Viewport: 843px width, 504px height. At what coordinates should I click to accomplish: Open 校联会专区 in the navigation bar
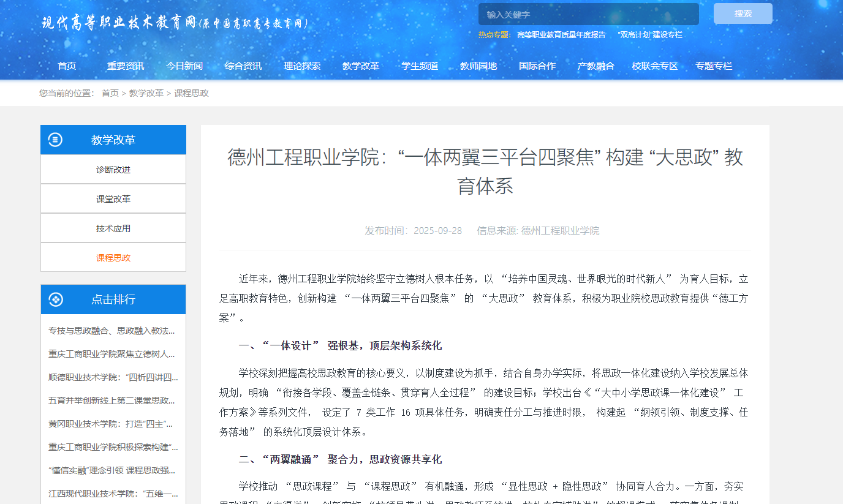pyautogui.click(x=655, y=66)
